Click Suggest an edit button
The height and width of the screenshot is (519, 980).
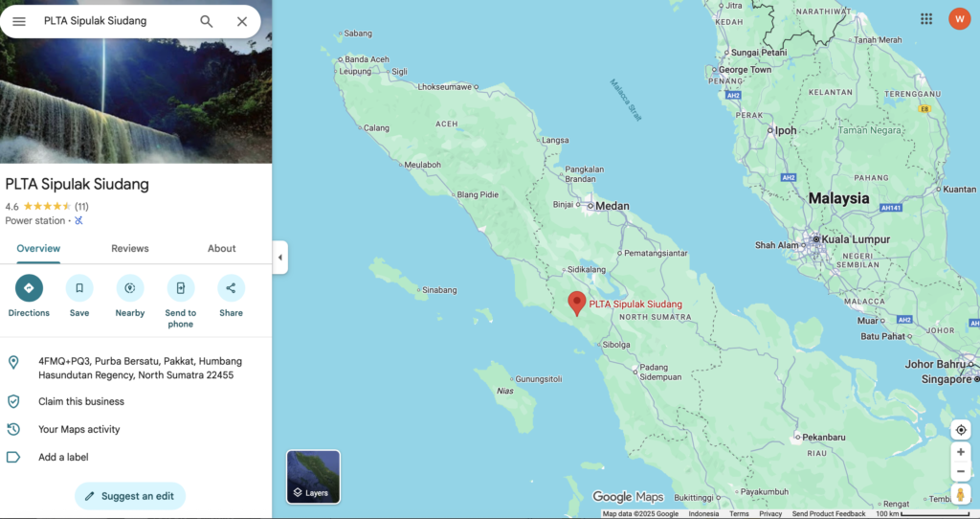[x=130, y=496]
